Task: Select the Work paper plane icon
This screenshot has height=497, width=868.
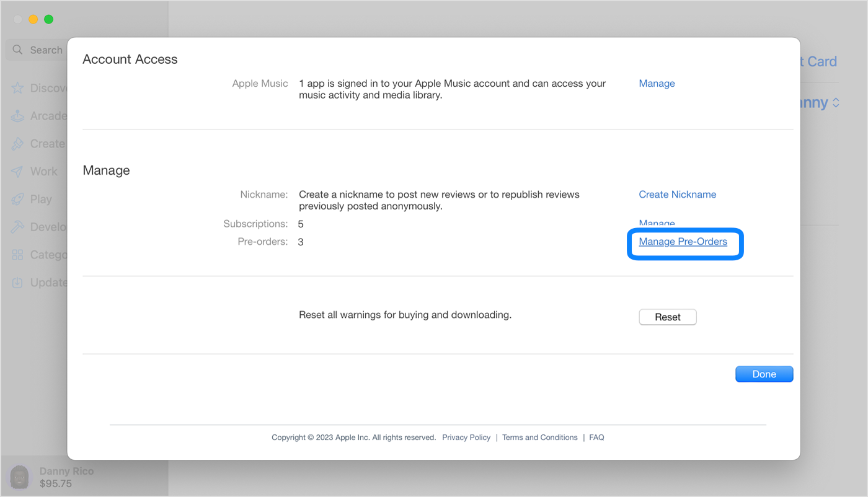Action: 17,172
